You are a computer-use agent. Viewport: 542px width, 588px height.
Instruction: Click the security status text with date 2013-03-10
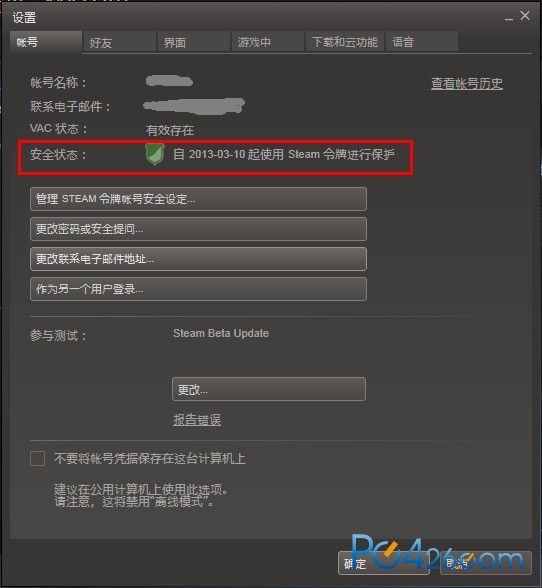pos(284,154)
